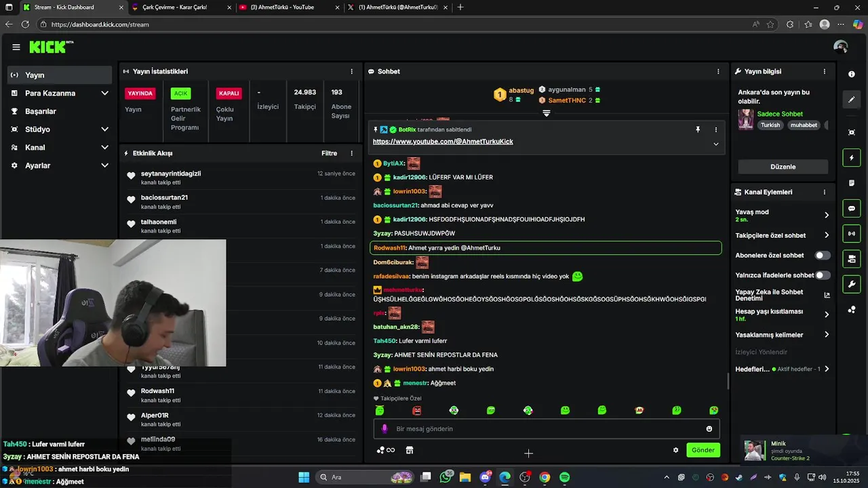Click the message input field
Viewport: 868px width, 488px height.
click(x=546, y=429)
